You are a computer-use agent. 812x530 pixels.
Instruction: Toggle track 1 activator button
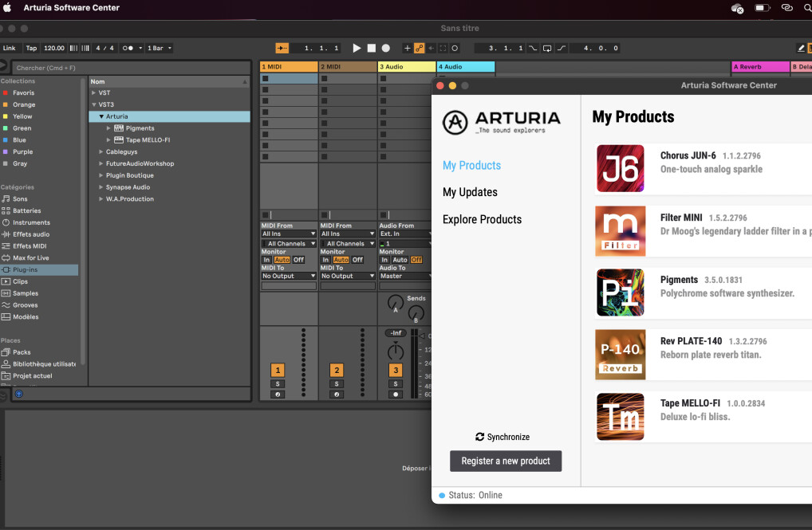[278, 370]
